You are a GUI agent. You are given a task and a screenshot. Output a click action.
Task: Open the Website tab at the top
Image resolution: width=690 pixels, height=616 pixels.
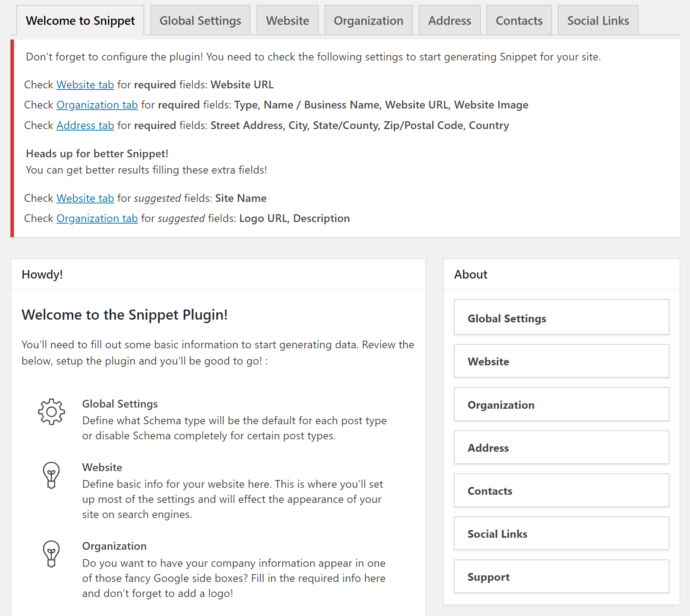[287, 20]
